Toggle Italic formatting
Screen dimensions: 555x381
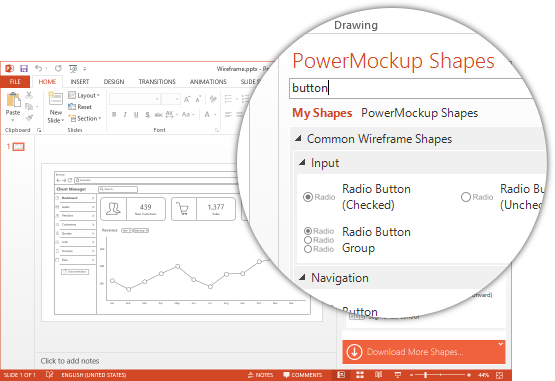click(x=125, y=114)
